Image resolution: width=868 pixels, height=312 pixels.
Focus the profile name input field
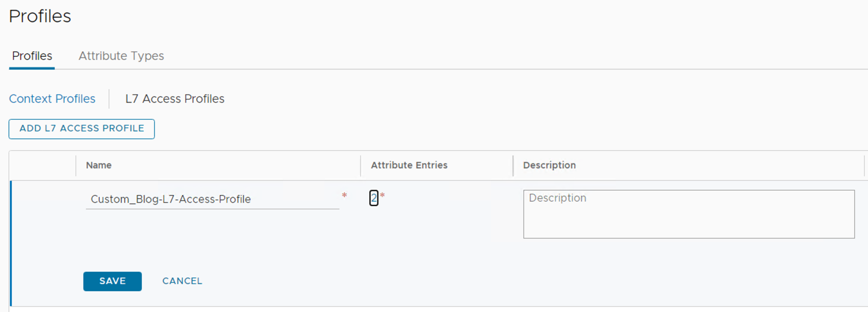212,199
